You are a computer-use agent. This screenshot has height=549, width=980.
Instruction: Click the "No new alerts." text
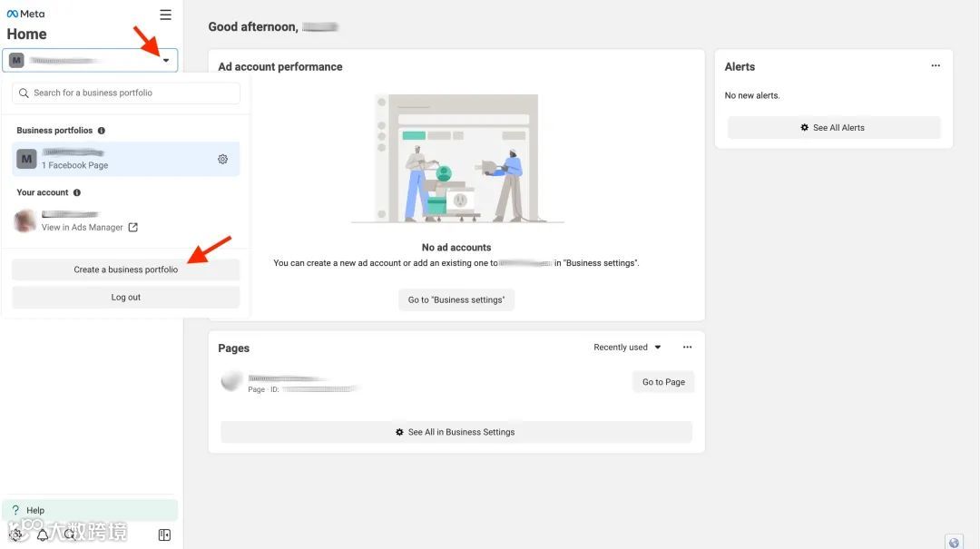click(x=752, y=95)
